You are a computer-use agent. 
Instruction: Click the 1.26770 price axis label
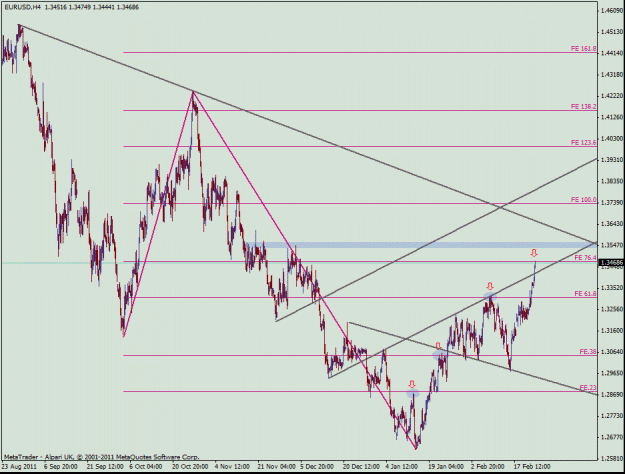click(612, 437)
